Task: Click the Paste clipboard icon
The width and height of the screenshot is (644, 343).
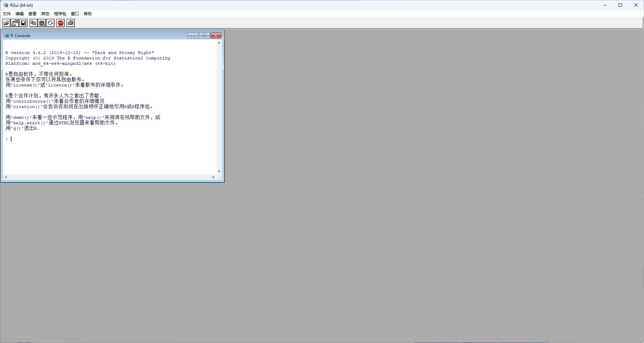Action: pyautogui.click(x=42, y=23)
